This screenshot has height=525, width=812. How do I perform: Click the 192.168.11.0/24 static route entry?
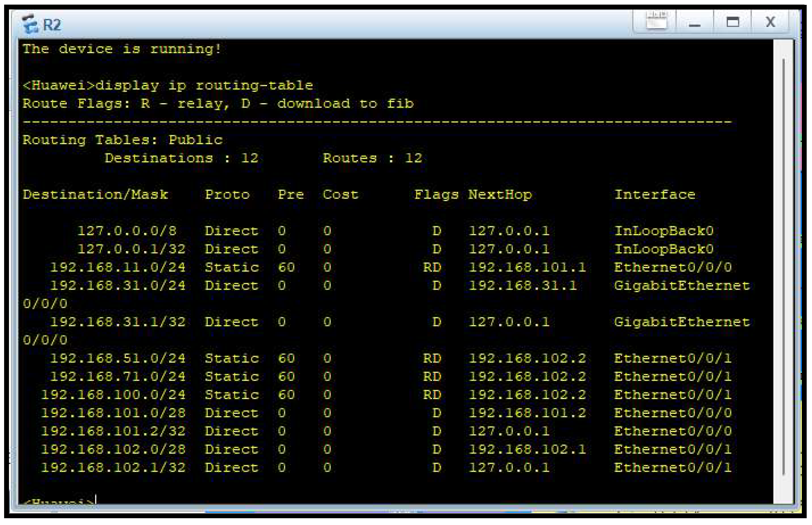[x=118, y=267]
